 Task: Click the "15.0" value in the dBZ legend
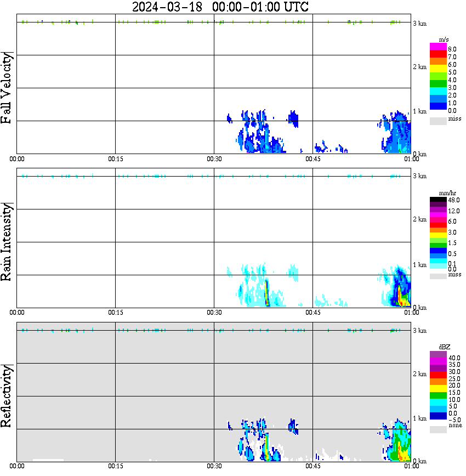tap(454, 393)
